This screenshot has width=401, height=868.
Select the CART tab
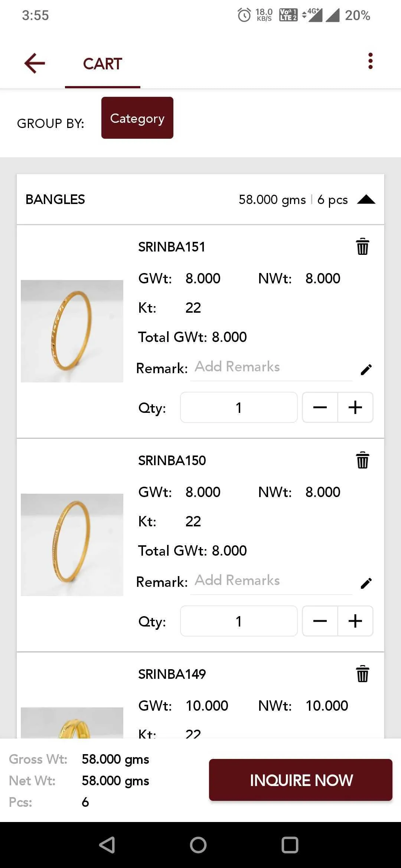pyautogui.click(x=102, y=64)
